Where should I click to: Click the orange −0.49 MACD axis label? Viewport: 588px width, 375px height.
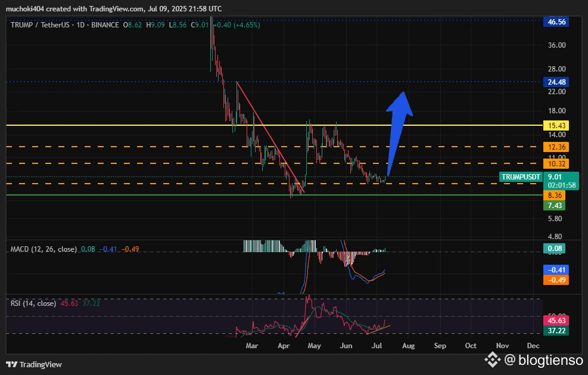pos(556,280)
